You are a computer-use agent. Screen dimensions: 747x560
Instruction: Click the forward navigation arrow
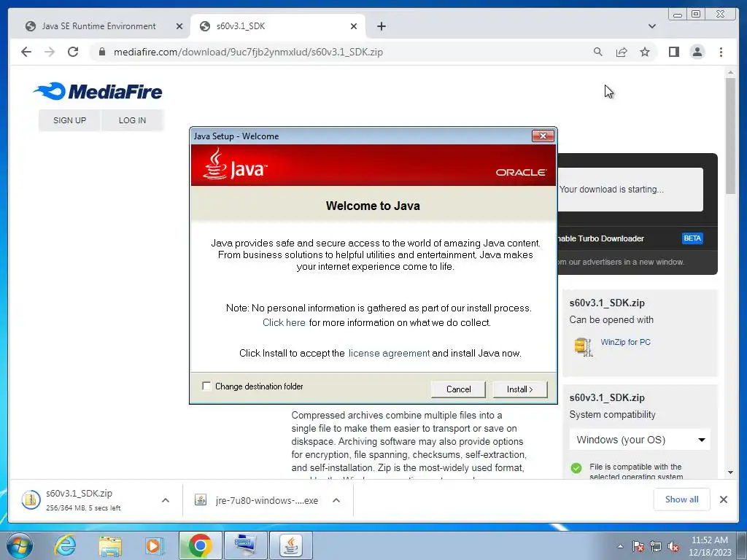click(50, 52)
